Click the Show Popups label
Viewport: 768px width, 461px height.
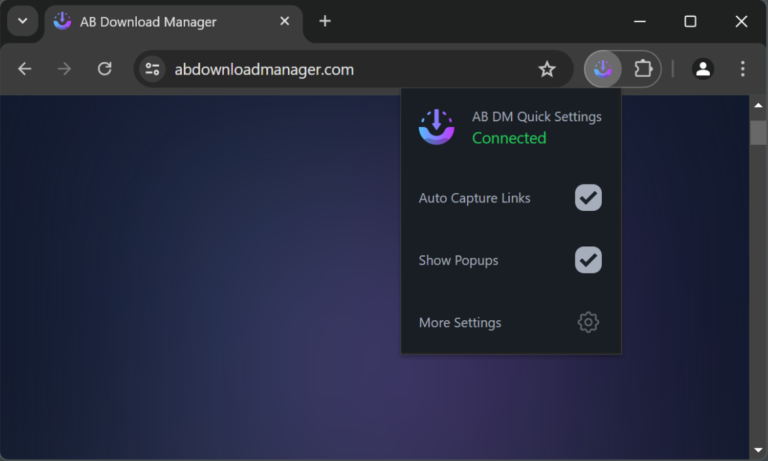tap(458, 261)
